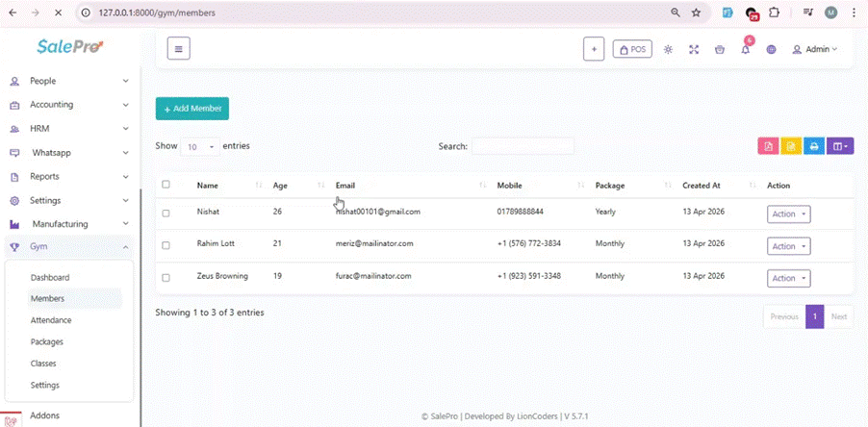Viewport: 868px width, 427px height.
Task: Click the globe language icon
Action: click(771, 49)
